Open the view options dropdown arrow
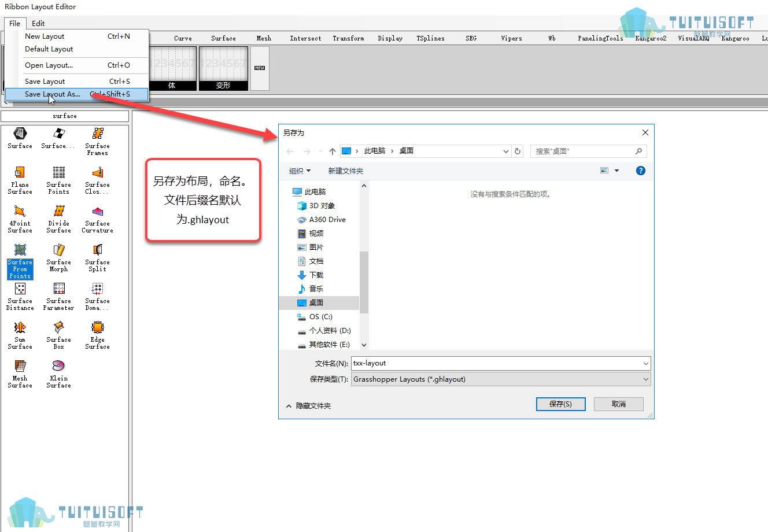The height and width of the screenshot is (532, 768). [616, 171]
